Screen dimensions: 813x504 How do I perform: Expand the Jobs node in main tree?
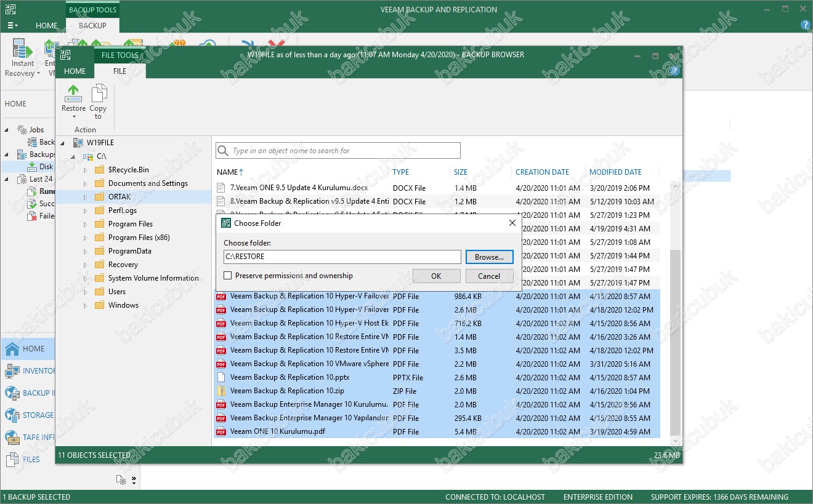pyautogui.click(x=7, y=130)
